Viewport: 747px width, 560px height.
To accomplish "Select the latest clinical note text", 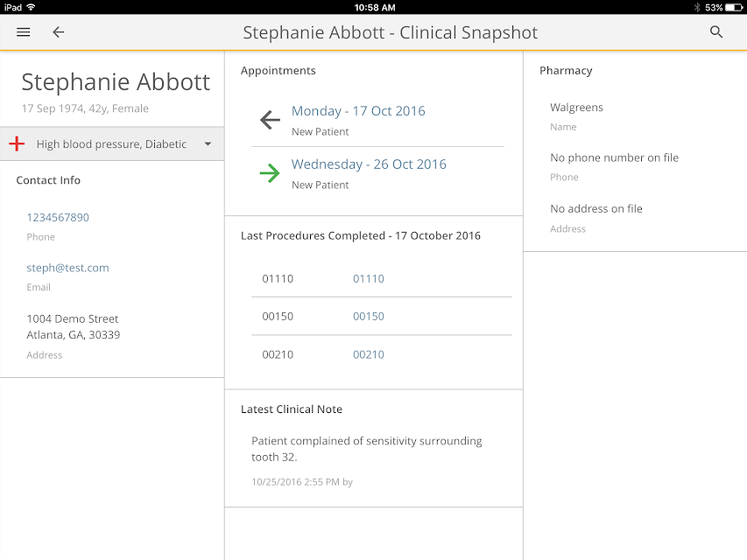I will [367, 449].
